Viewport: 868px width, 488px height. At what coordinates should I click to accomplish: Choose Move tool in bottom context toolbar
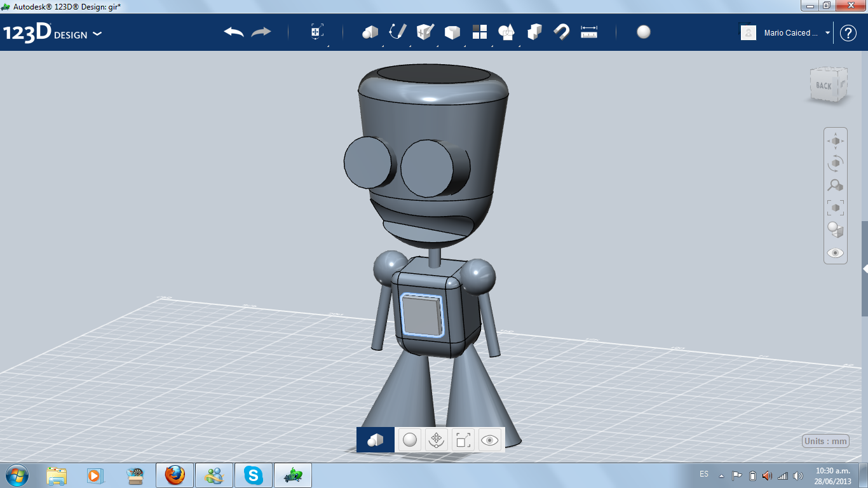[x=437, y=440]
